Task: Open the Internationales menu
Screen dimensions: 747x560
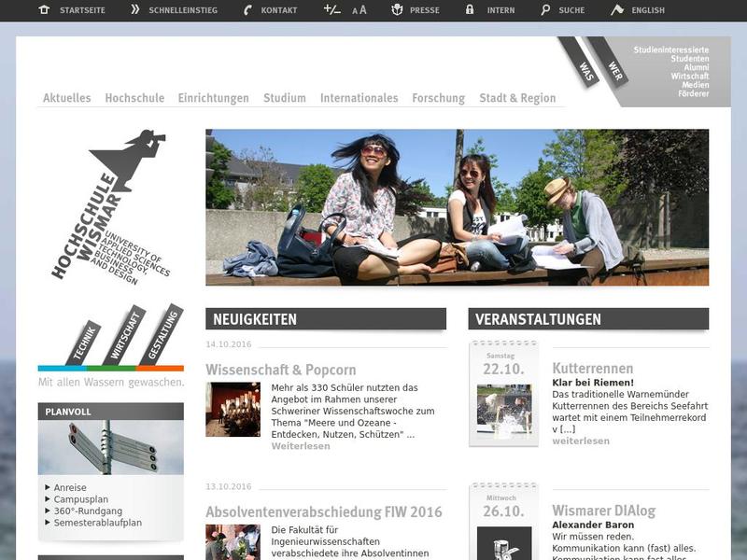Action: pyautogui.click(x=359, y=98)
